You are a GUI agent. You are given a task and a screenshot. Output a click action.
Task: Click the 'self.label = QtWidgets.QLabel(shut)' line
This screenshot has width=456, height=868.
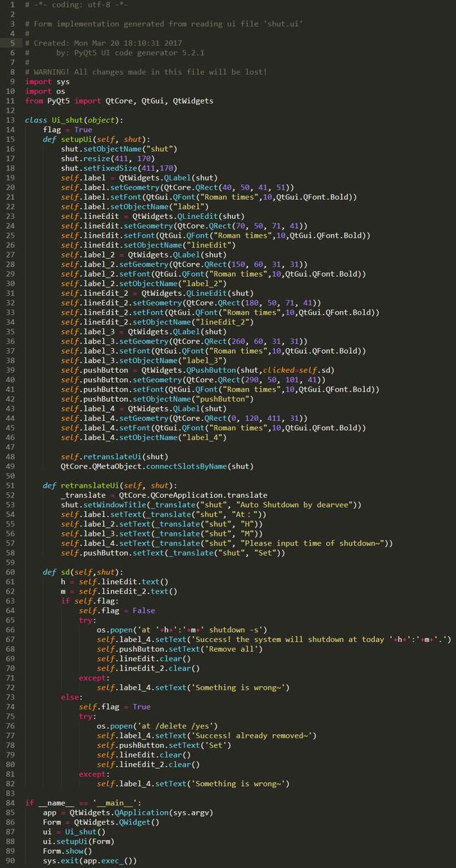139,178
